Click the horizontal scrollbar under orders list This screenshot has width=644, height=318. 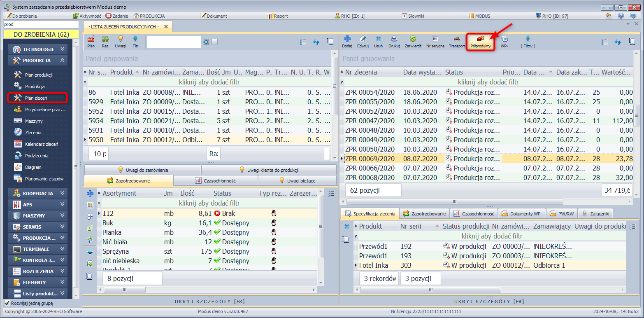click(x=454, y=202)
